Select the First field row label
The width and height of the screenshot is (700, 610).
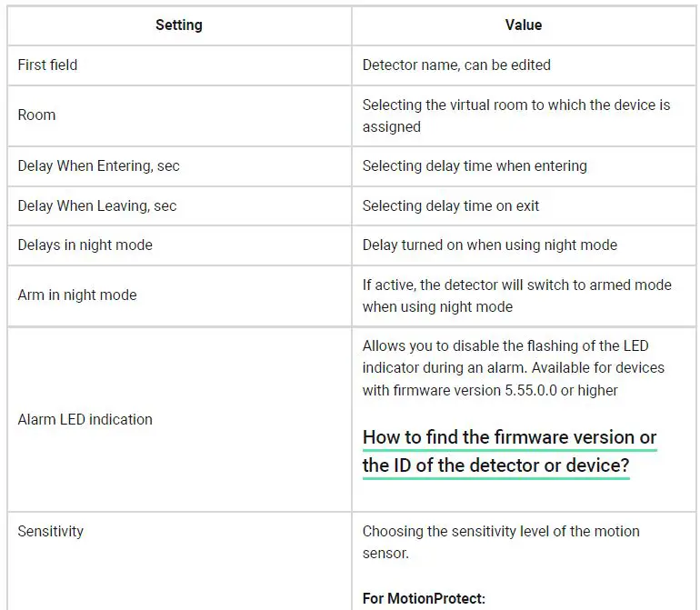tap(48, 65)
